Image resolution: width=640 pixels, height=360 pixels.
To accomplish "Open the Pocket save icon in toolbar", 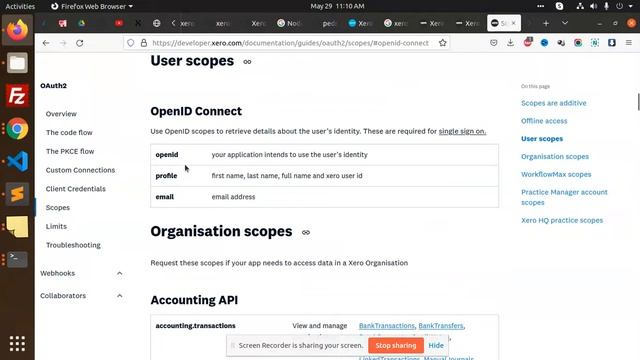I will pyautogui.click(x=493, y=43).
